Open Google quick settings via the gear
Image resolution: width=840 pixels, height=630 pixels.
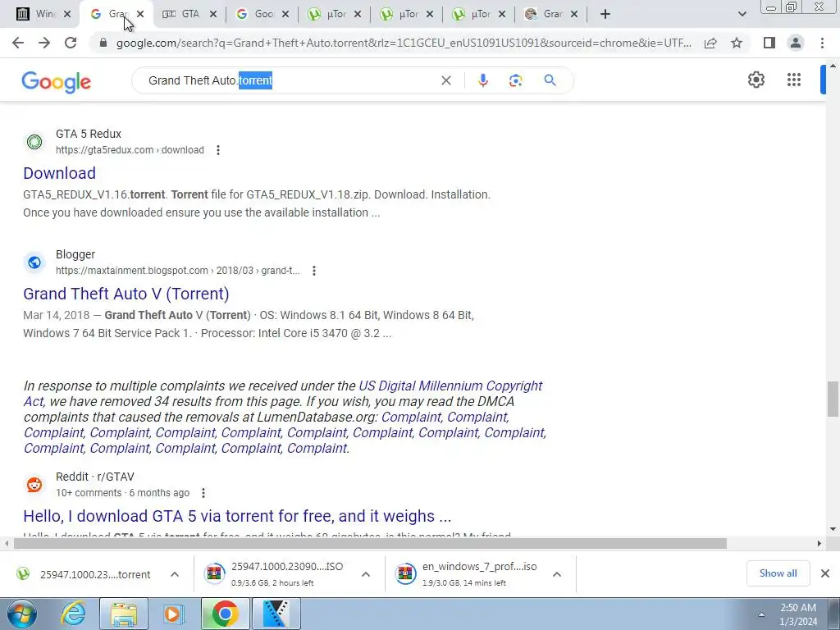point(756,80)
